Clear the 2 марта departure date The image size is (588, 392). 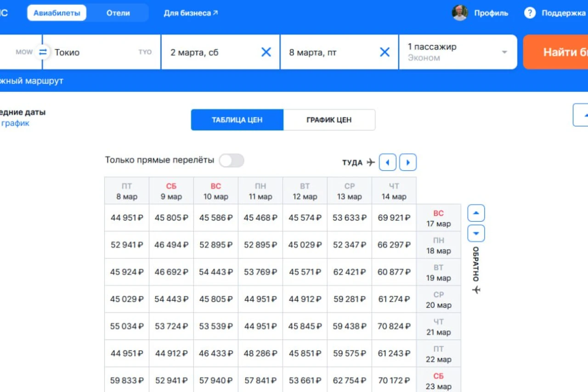(266, 52)
